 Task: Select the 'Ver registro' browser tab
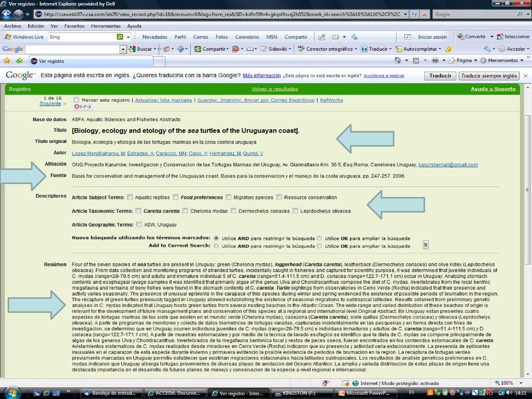(90, 61)
